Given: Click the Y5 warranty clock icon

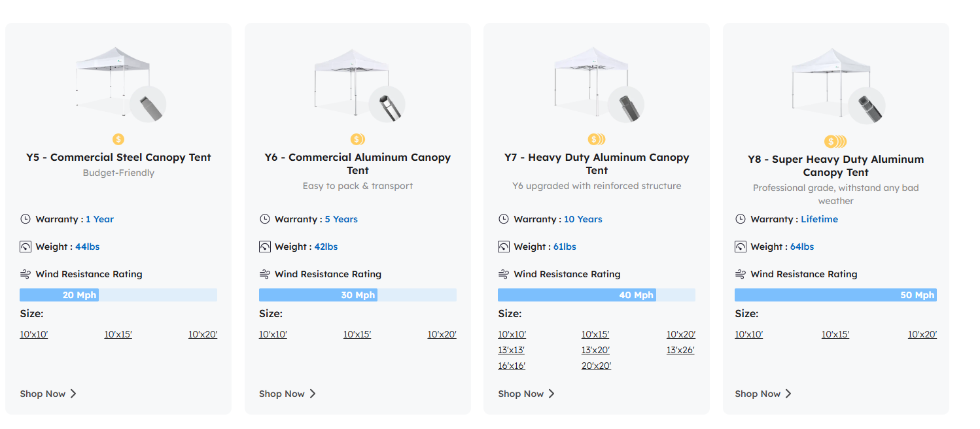Looking at the screenshot, I should pos(26,219).
